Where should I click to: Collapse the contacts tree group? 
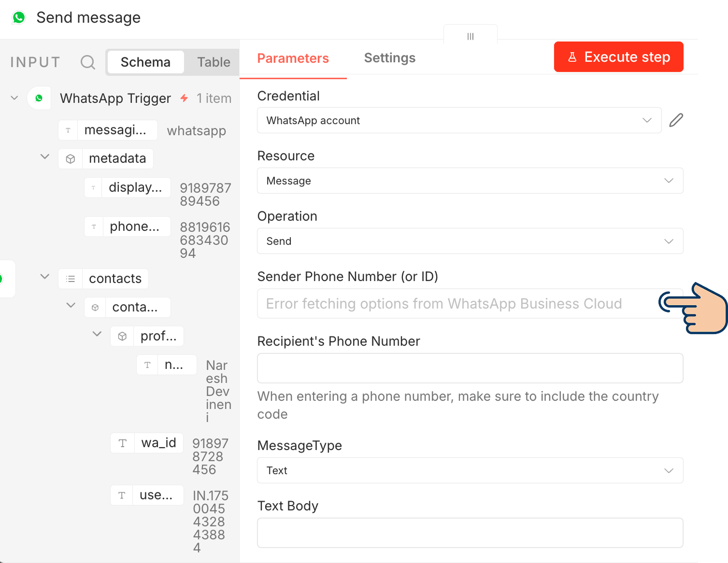pos(45,277)
